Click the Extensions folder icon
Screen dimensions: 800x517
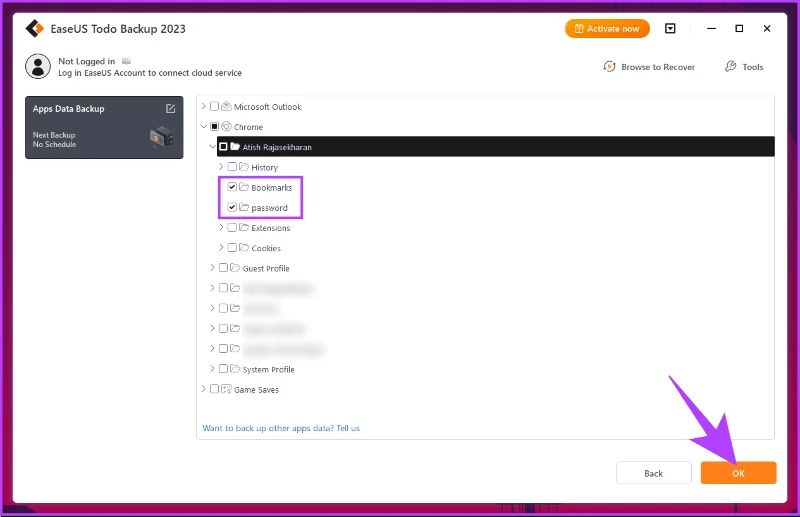coord(244,227)
